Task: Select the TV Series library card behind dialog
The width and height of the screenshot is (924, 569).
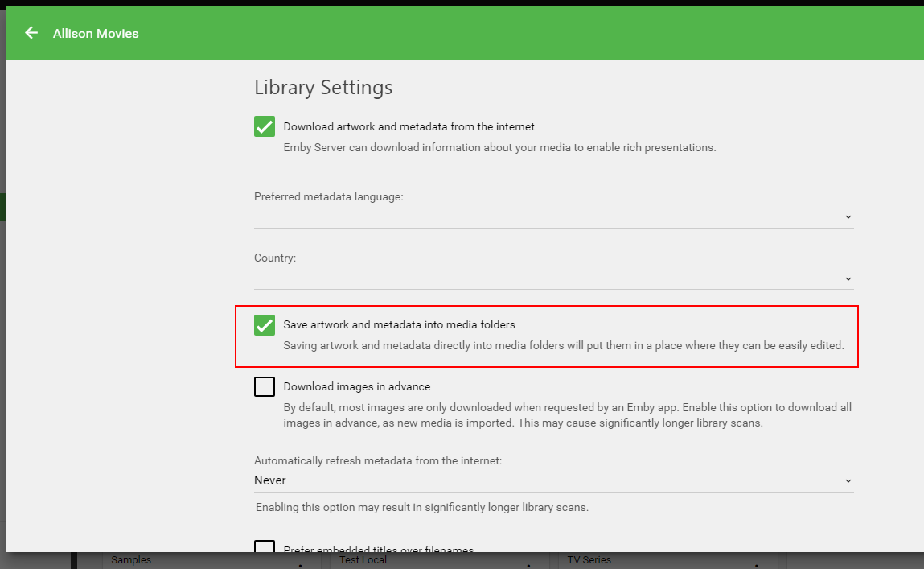Action: pos(667,560)
